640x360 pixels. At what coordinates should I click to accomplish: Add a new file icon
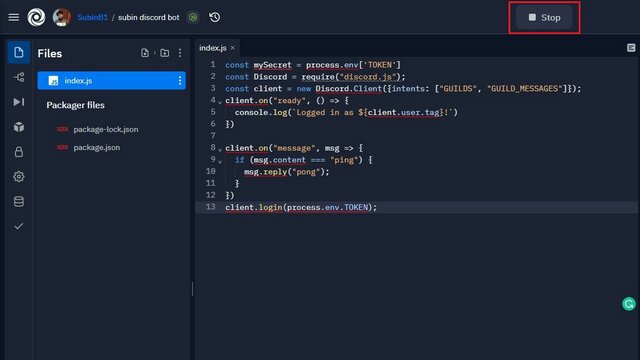coord(145,53)
